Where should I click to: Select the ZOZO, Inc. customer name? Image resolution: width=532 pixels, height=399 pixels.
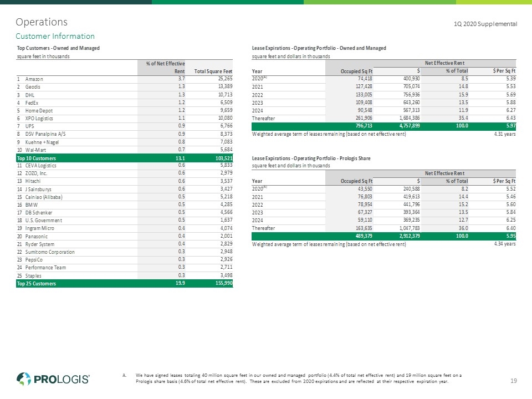tap(37, 173)
